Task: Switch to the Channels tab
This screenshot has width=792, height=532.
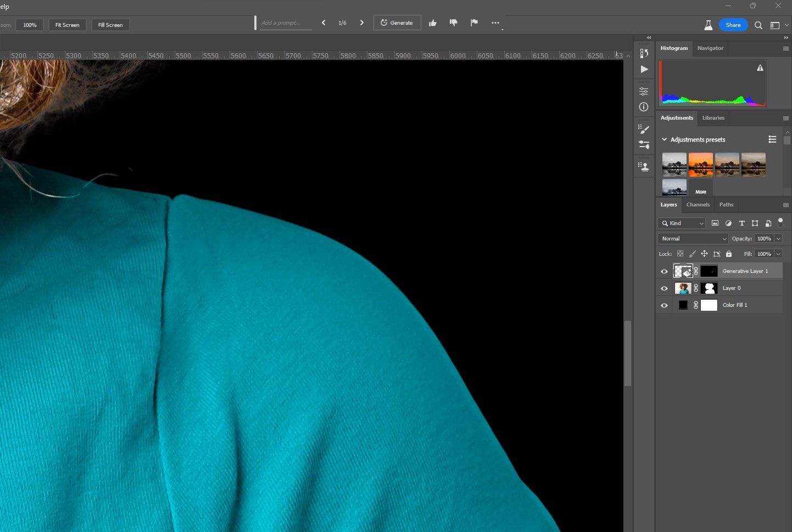Action: (x=698, y=205)
